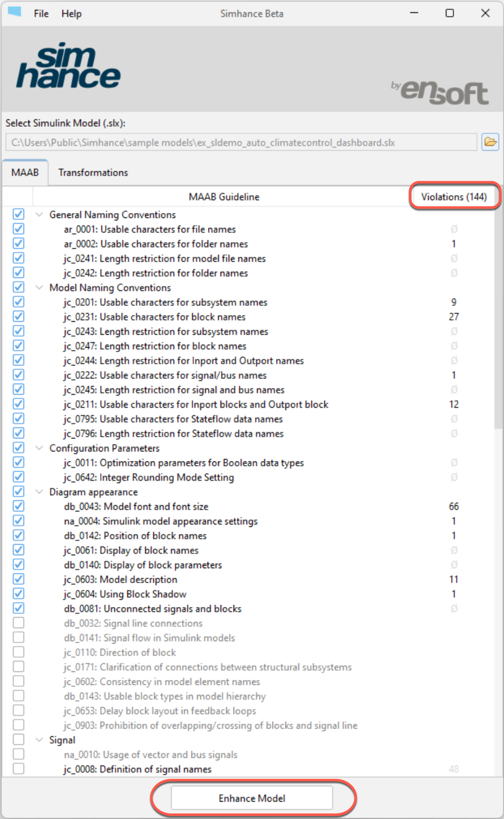Image resolution: width=504 pixels, height=819 pixels.
Task: Select the jc_0231 violation count 27
Action: pyautogui.click(x=454, y=317)
